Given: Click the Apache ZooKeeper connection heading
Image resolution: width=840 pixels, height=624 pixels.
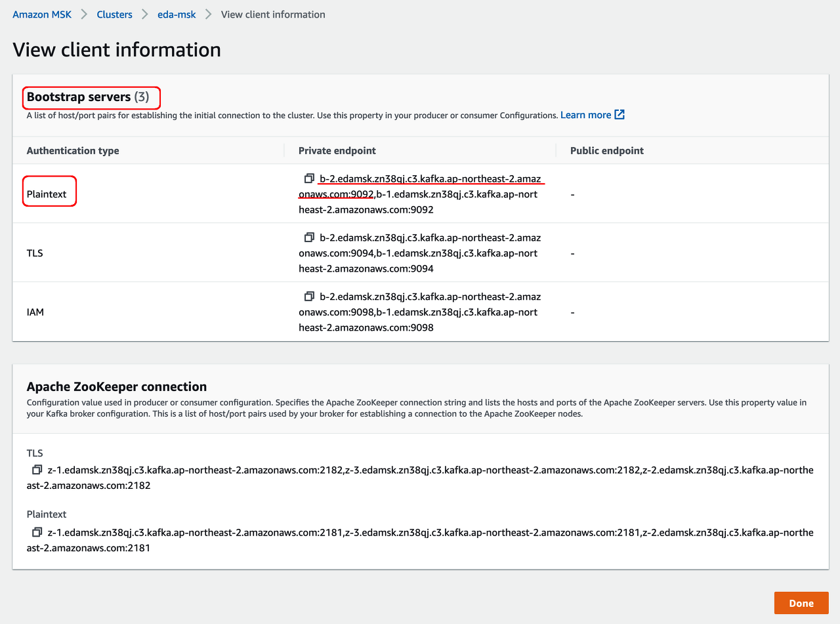Looking at the screenshot, I should (x=117, y=386).
